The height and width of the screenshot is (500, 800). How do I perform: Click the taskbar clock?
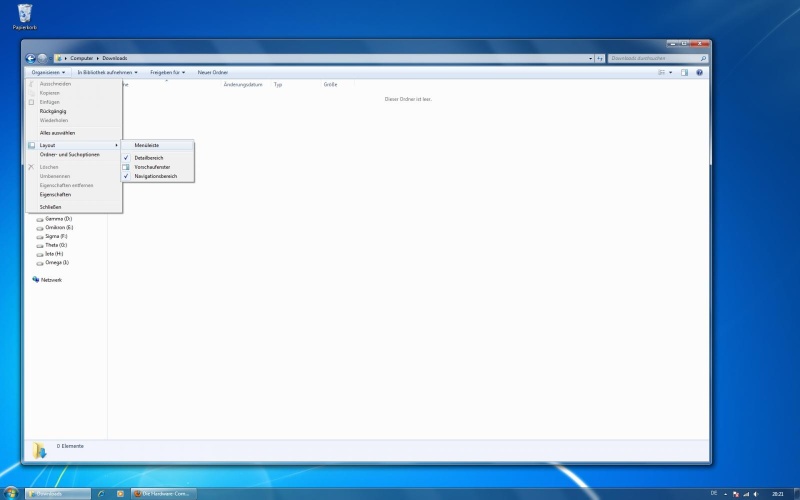778,494
